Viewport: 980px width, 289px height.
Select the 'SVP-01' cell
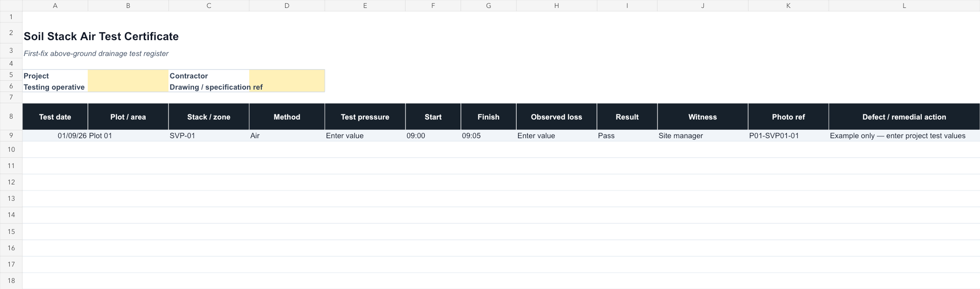coord(209,135)
